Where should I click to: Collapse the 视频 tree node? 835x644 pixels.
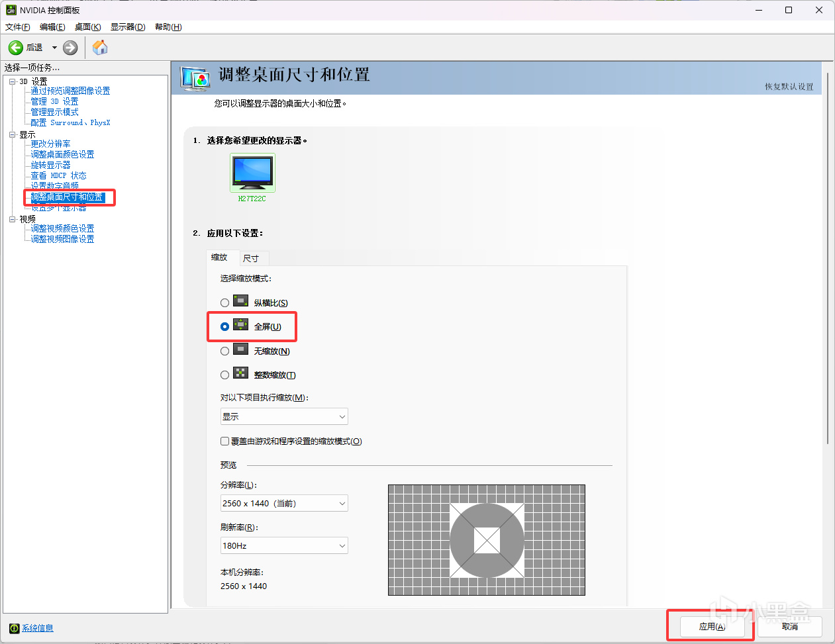coord(12,219)
